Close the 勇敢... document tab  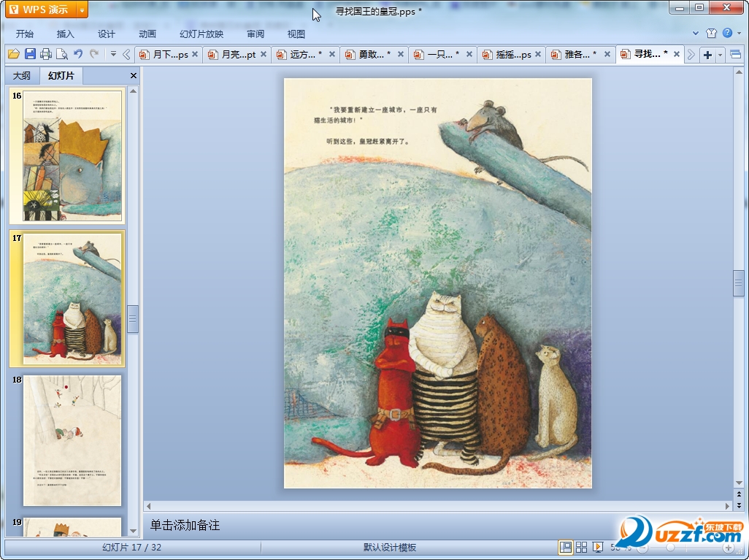point(401,55)
